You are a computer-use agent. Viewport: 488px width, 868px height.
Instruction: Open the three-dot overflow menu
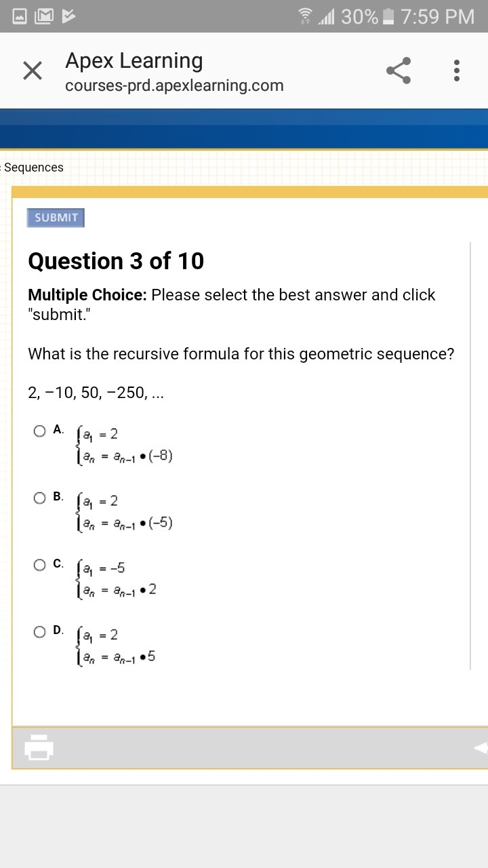[x=457, y=71]
